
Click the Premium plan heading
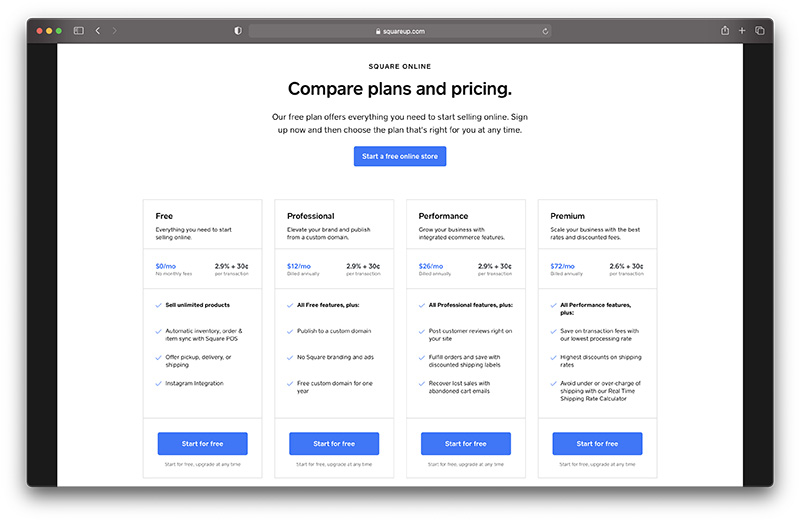(x=567, y=216)
